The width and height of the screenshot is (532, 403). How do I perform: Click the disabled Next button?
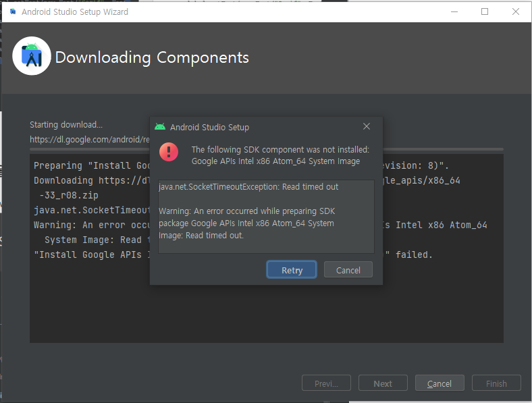pos(383,383)
